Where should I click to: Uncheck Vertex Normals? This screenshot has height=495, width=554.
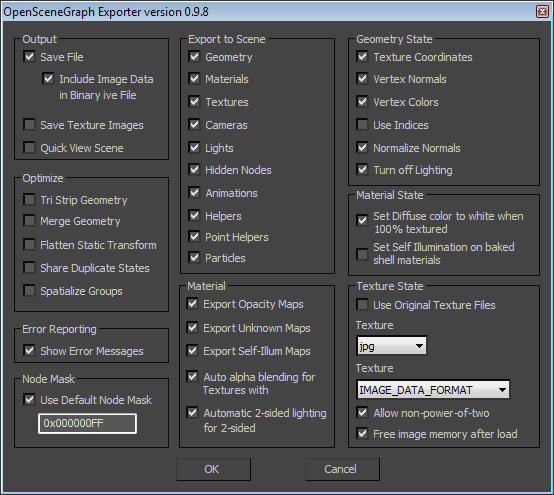[362, 78]
